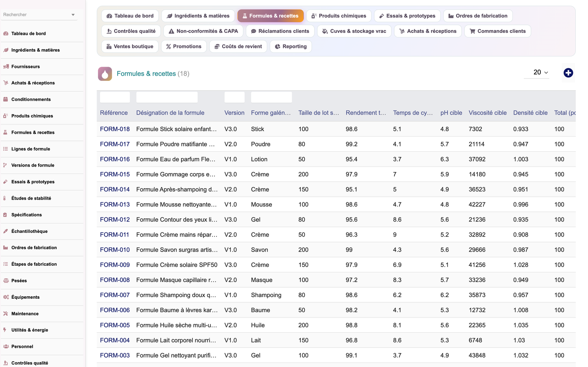Click the Pesées scale icon
The image size is (588, 367).
(x=6, y=281)
